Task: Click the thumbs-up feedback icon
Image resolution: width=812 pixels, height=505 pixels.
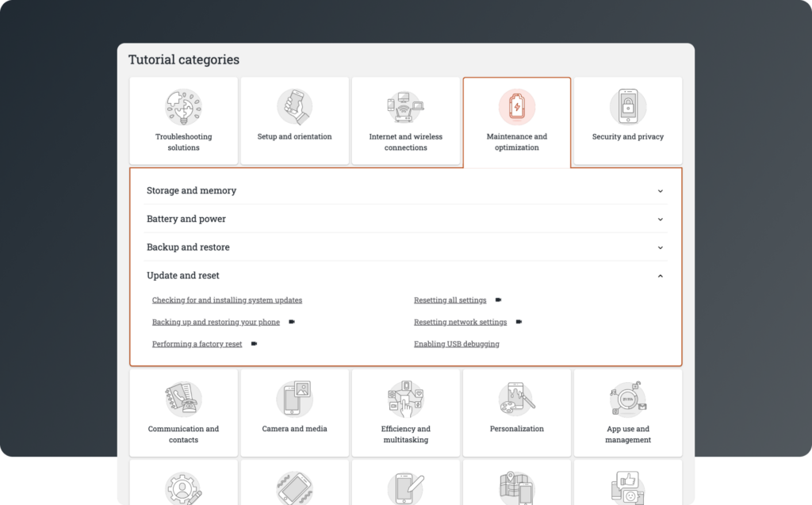Action: point(628,488)
